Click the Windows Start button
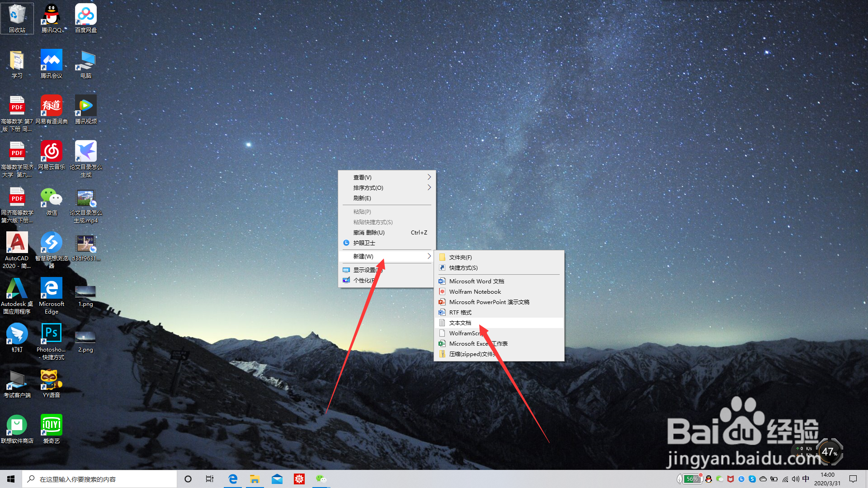This screenshot has width=868, height=488. coord(11,479)
